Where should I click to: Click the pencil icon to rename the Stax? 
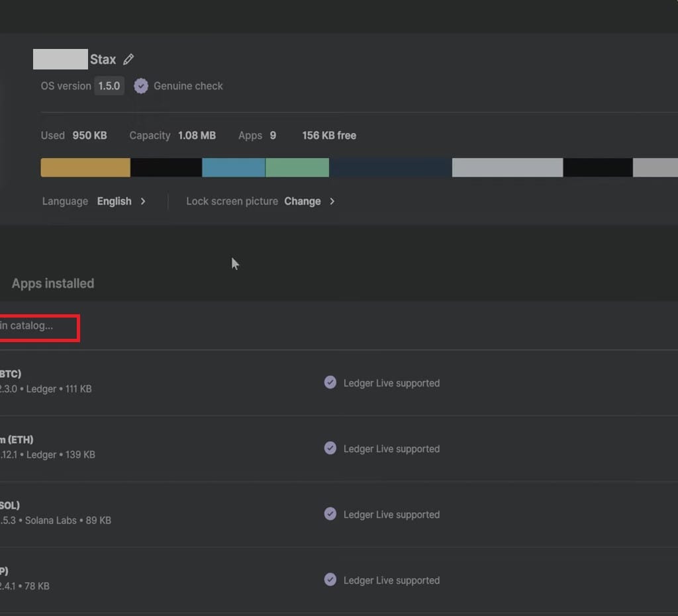(128, 60)
